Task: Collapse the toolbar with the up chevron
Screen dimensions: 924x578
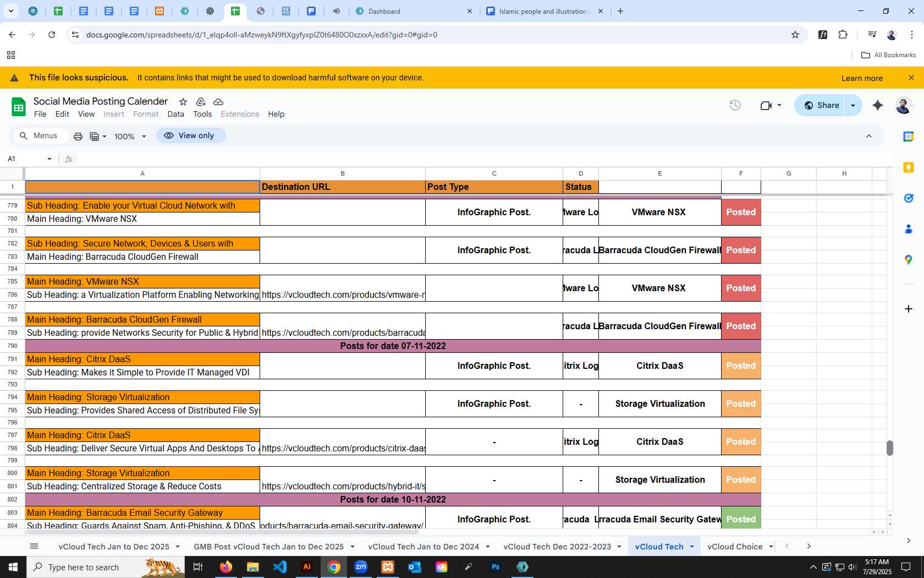Action: pyautogui.click(x=869, y=136)
